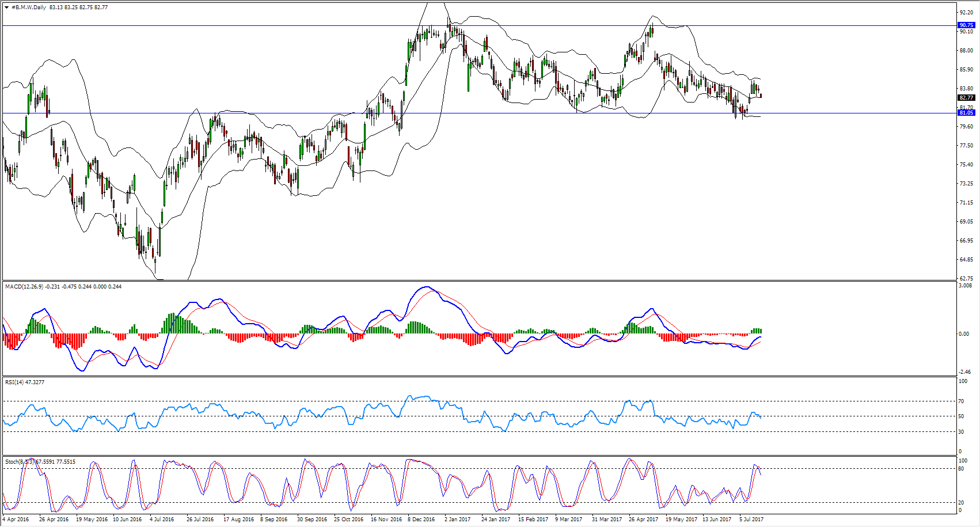Click the 26 Apr 2017 date label
This screenshot has width=980, height=527.
click(644, 520)
